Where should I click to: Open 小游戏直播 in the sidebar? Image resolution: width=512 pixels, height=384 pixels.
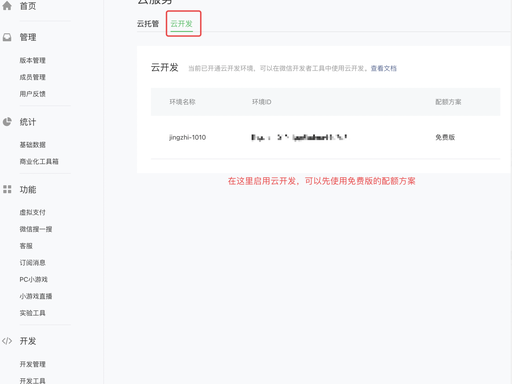pos(36,296)
